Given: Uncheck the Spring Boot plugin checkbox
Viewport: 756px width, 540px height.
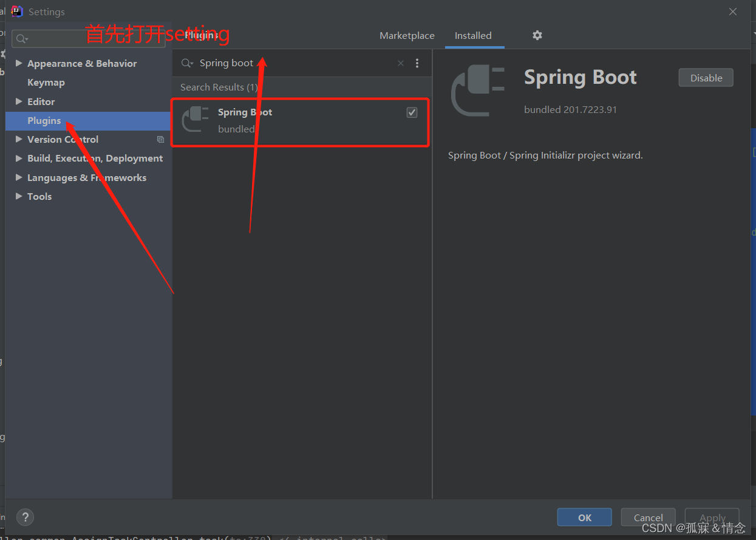Looking at the screenshot, I should click(412, 112).
